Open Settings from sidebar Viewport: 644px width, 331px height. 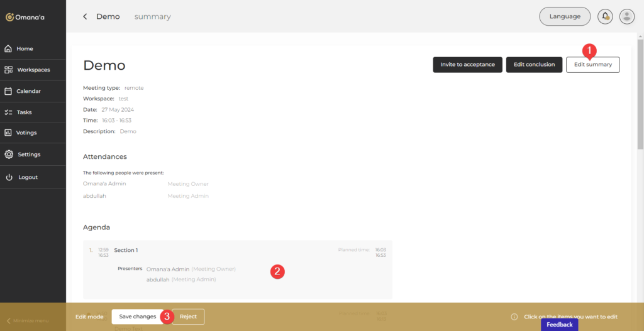coord(28,155)
